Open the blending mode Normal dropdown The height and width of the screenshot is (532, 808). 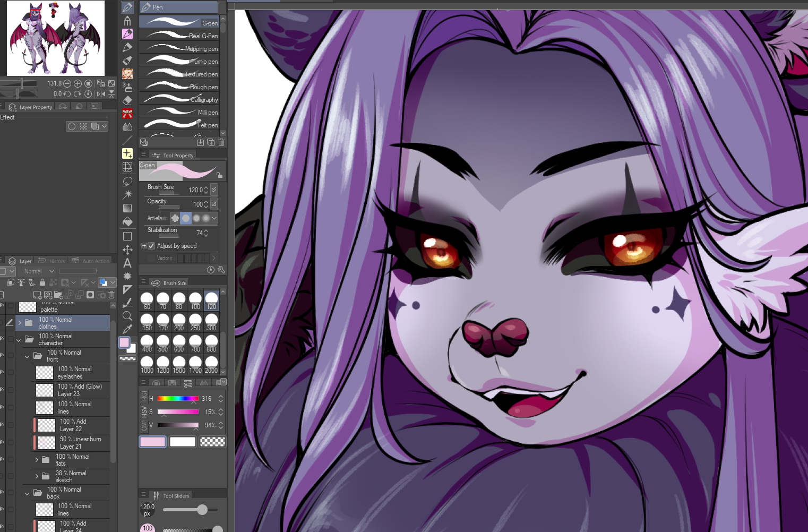pos(39,271)
